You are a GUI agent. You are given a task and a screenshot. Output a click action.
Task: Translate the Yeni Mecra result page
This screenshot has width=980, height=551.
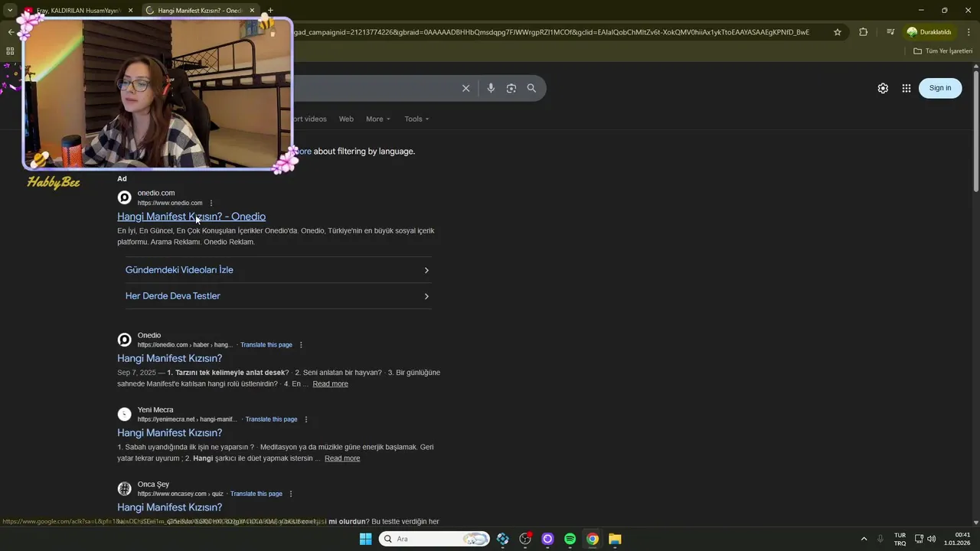[271, 419]
